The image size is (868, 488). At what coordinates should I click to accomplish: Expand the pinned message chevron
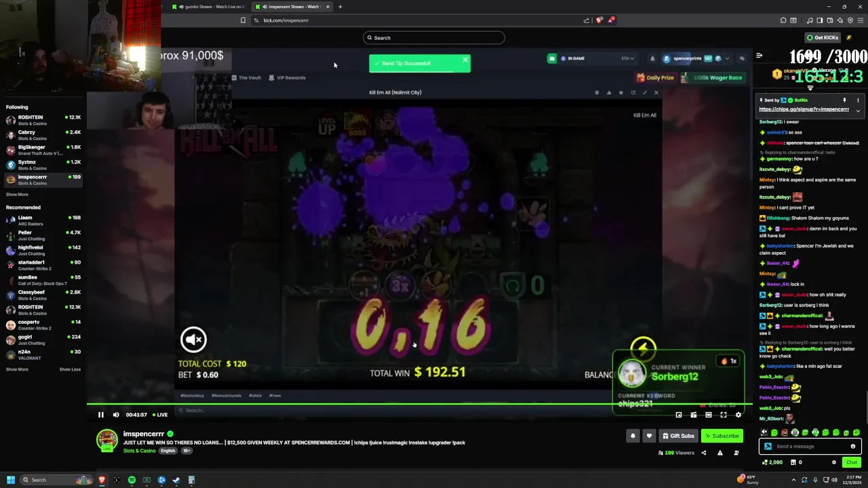[858, 110]
